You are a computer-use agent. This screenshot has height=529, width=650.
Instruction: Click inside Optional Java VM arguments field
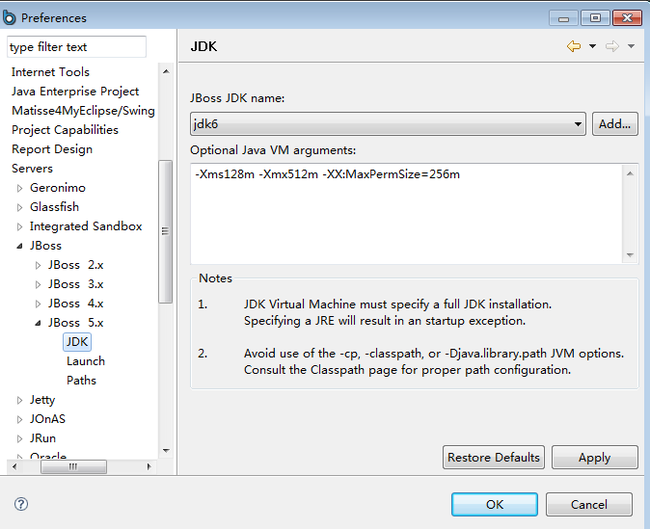(407, 214)
